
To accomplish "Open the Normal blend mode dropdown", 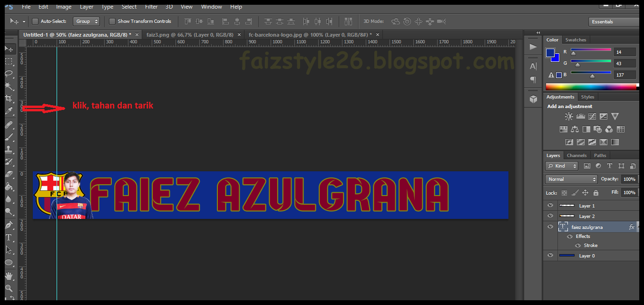I will [571, 179].
